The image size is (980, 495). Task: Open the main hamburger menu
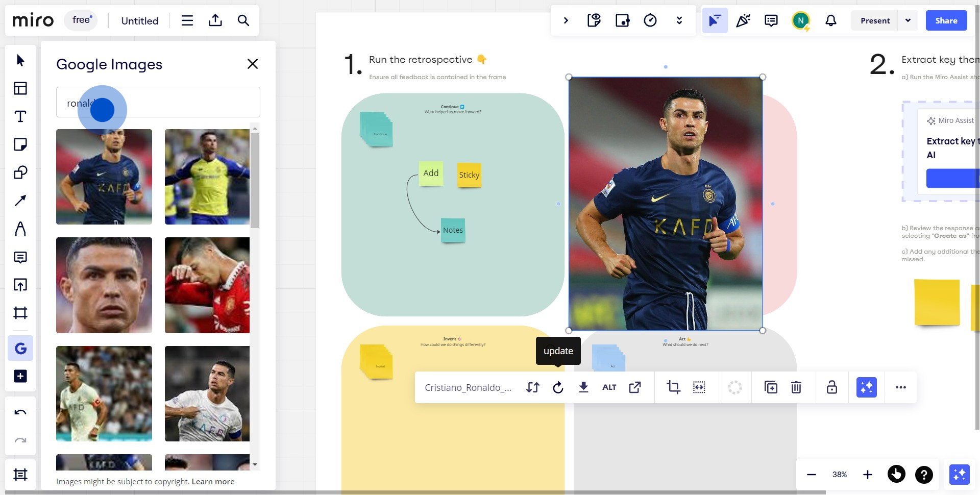point(187,20)
